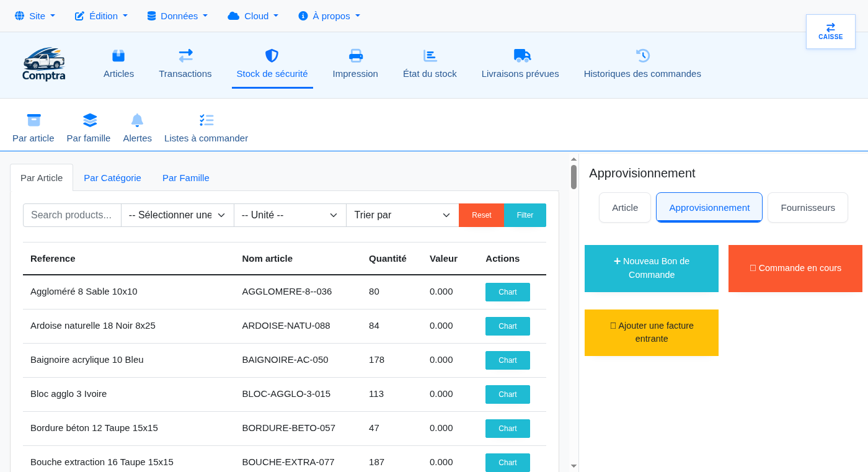Open Chart for Bordure béton 12 Taupe
This screenshot has height=472, width=868.
tap(508, 429)
